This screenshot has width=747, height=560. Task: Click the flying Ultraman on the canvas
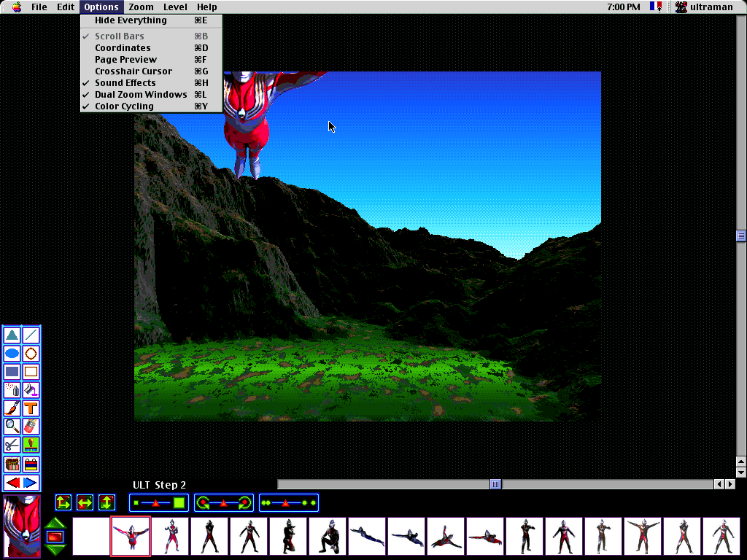248,125
